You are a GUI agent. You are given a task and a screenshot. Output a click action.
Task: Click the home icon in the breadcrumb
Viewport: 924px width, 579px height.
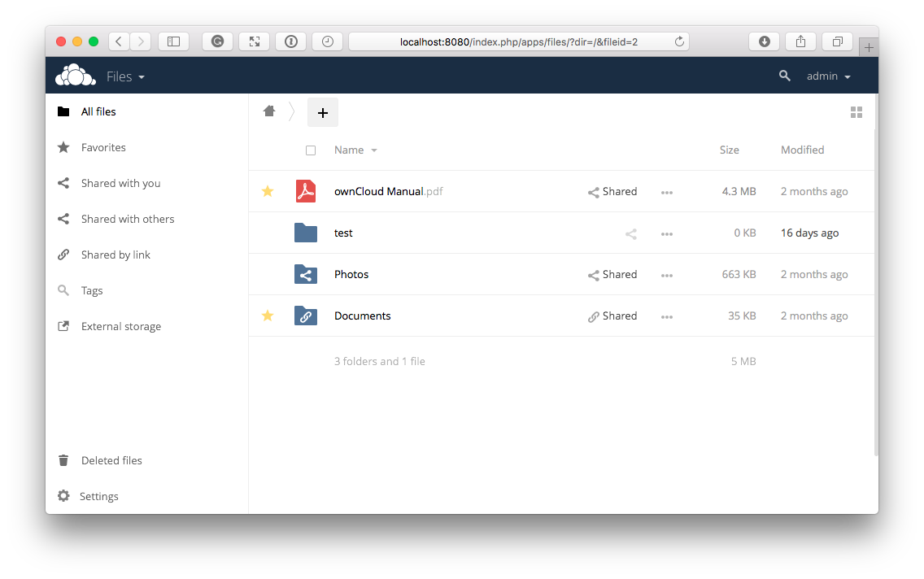pos(269,111)
